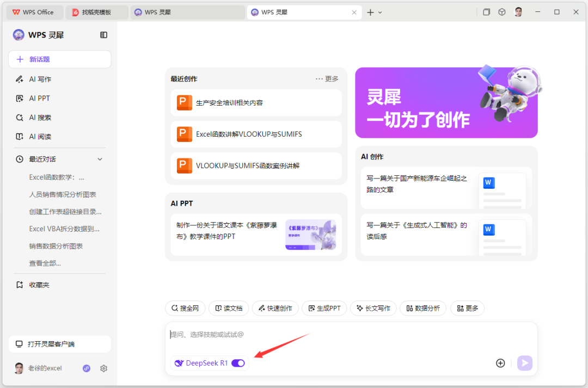Click the 数据分析 skill chip

(423, 308)
